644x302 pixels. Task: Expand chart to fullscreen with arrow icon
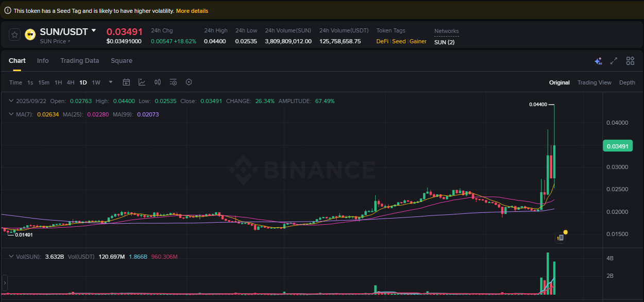(614, 61)
